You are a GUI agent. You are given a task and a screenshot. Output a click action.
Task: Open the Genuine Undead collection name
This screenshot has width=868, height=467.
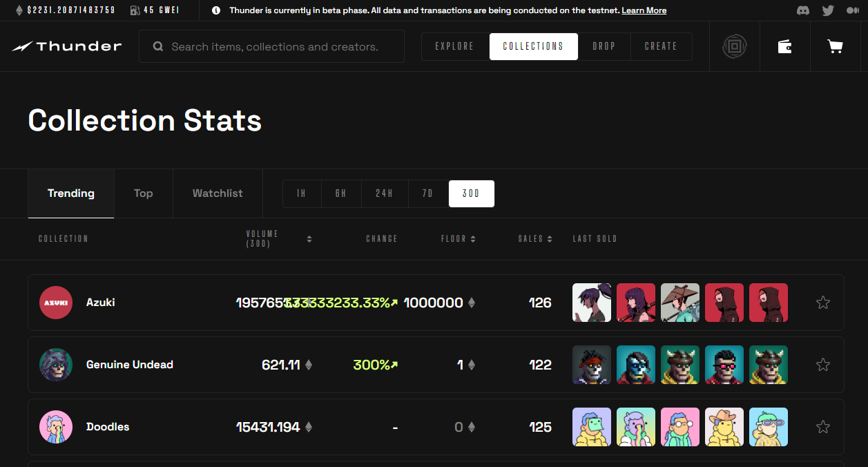[x=130, y=365]
